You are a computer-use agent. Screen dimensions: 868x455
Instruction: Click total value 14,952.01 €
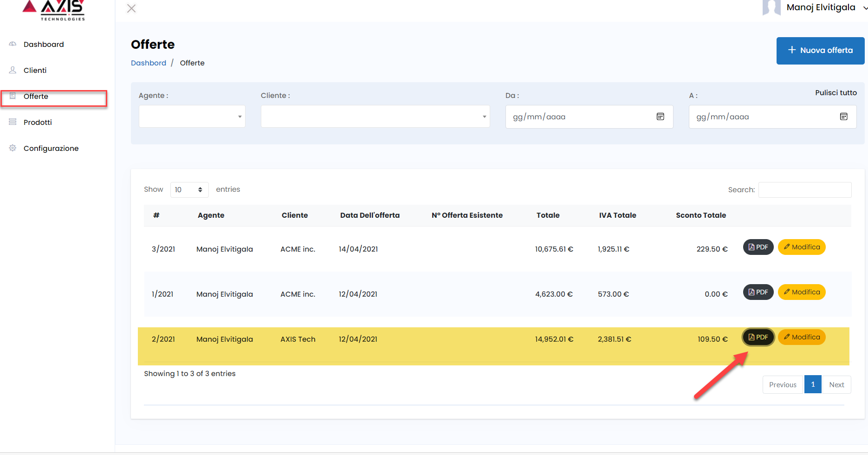pyautogui.click(x=554, y=339)
